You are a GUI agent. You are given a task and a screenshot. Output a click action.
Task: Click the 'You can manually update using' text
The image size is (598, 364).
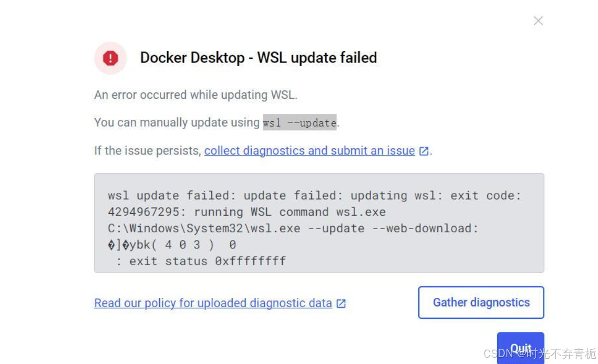click(x=177, y=122)
